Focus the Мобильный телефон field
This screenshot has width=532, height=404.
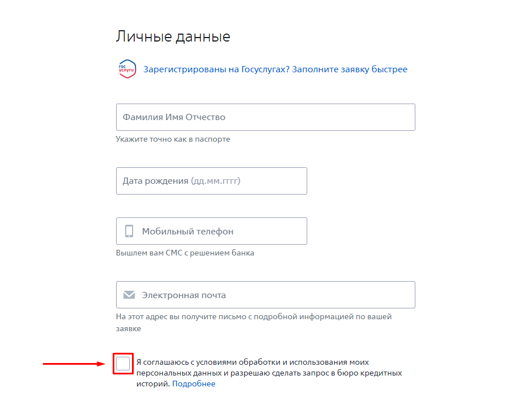coord(222,231)
